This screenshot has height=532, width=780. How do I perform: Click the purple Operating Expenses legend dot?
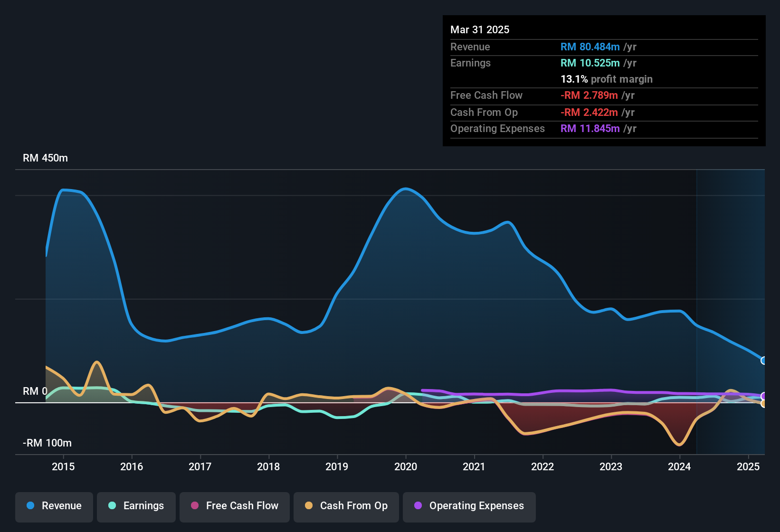[x=418, y=506]
